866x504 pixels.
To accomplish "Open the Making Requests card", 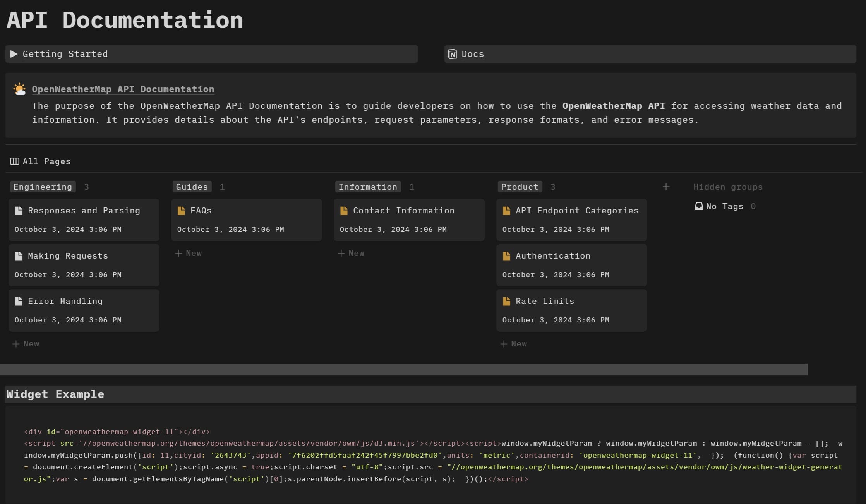I will point(84,265).
